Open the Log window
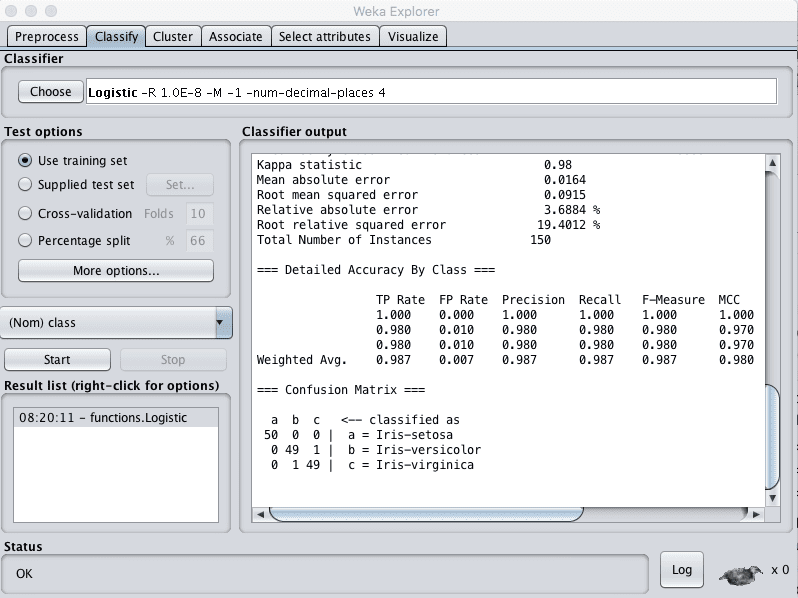 click(x=681, y=569)
